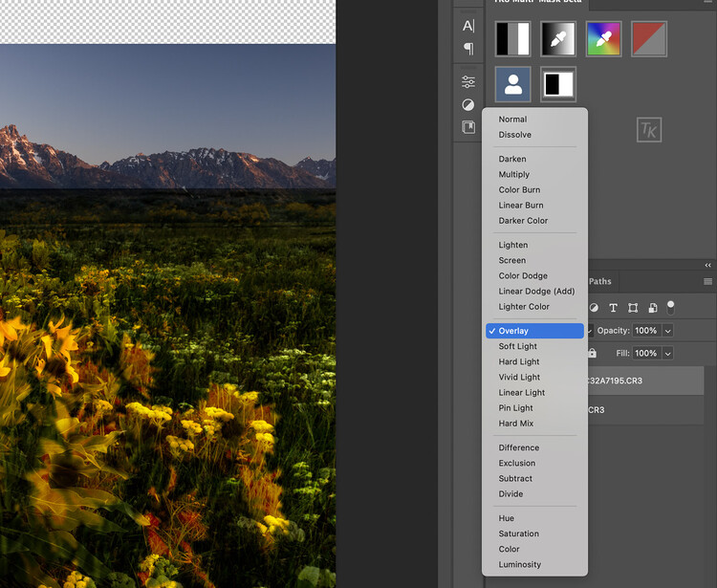Screen dimensions: 717x588
Task: Select the layer ending 32A7195.CR3
Action: 645,381
